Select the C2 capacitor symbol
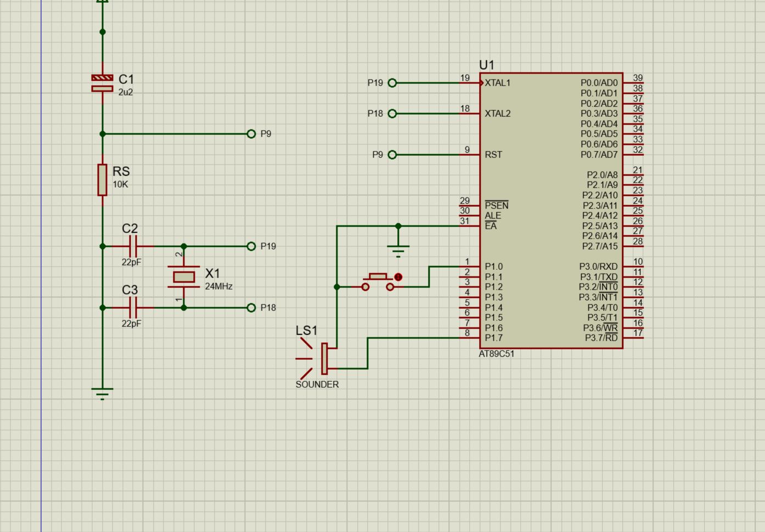 point(132,246)
